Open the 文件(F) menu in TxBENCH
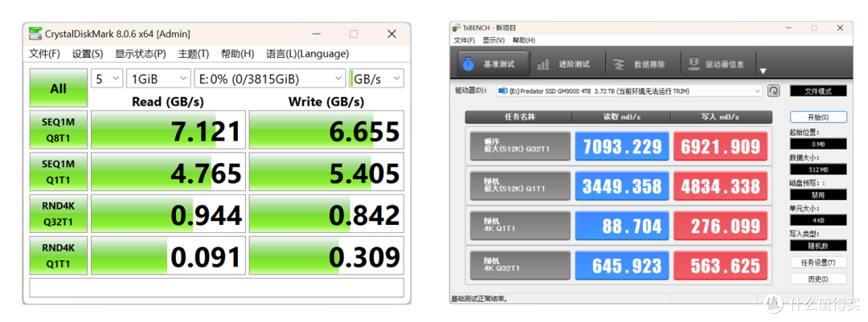This screenshot has width=868, height=322. pyautogui.click(x=465, y=40)
